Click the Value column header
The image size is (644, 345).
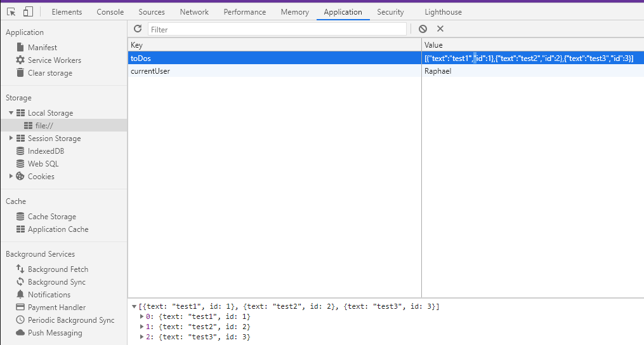533,45
